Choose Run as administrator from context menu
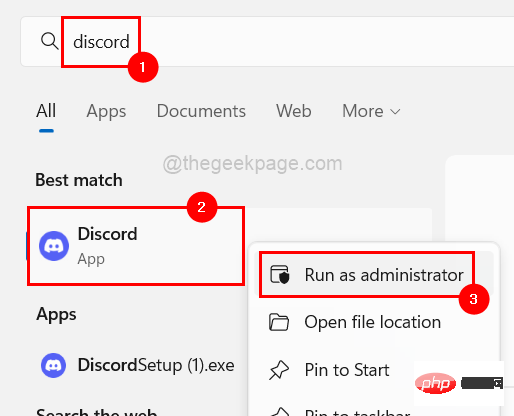The image size is (514, 416). coord(374,274)
